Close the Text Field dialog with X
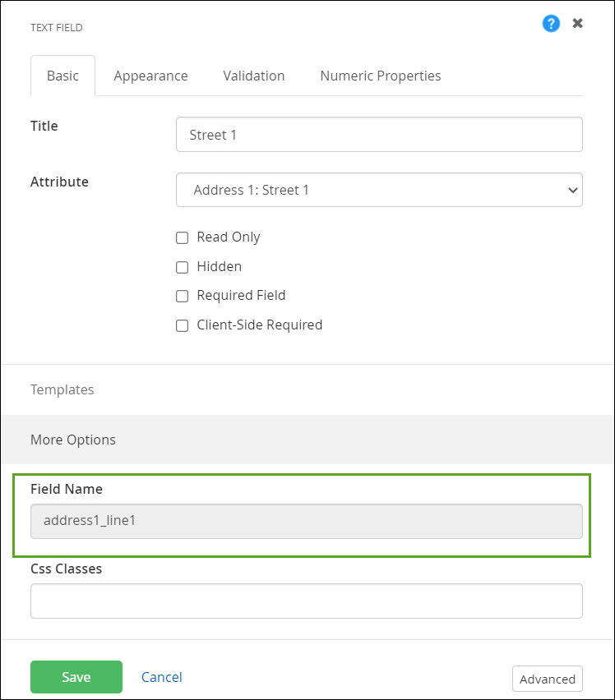Viewport: 615px width, 700px height. pyautogui.click(x=577, y=24)
